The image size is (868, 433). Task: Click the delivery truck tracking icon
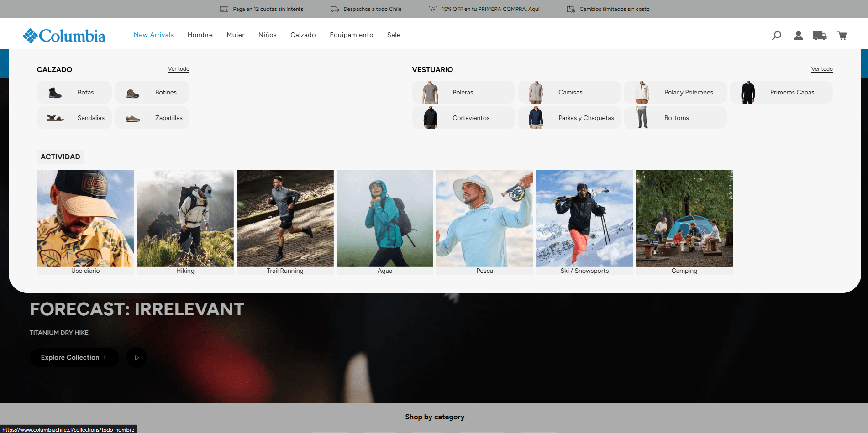820,36
